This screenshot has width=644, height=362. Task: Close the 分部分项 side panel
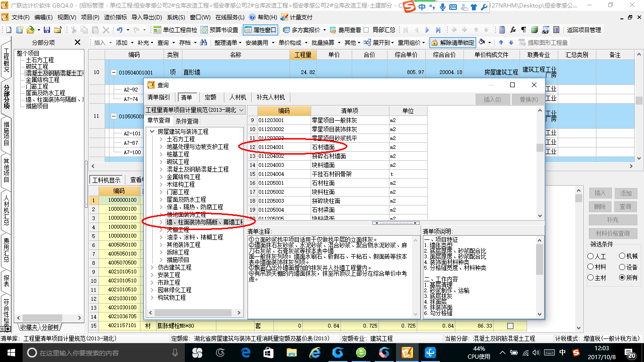point(78,42)
